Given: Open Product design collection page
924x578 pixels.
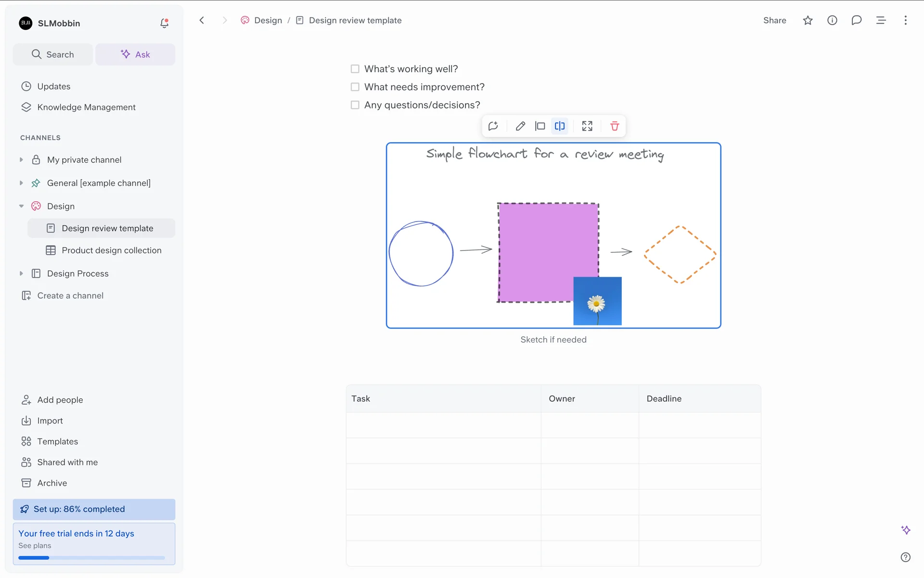Looking at the screenshot, I should point(111,250).
